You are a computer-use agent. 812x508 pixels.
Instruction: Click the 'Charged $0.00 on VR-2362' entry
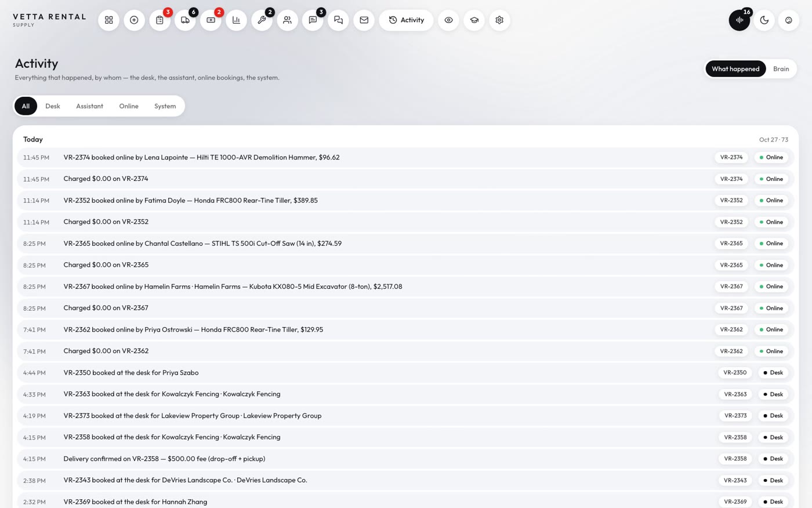click(405, 351)
